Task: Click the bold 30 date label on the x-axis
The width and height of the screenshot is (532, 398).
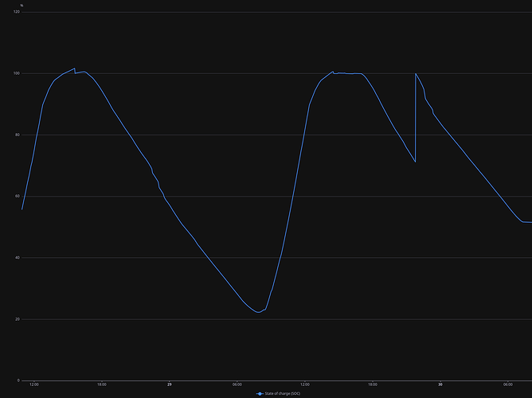Action: pyautogui.click(x=440, y=384)
